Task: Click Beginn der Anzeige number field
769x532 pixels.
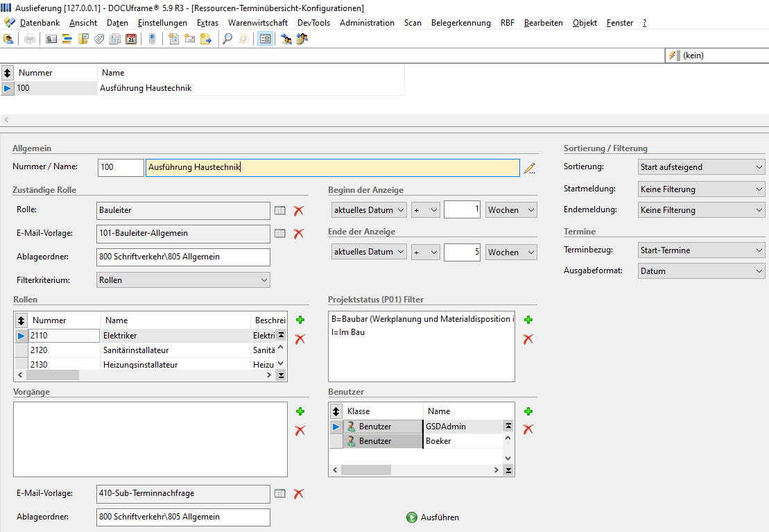Action: pyautogui.click(x=462, y=210)
